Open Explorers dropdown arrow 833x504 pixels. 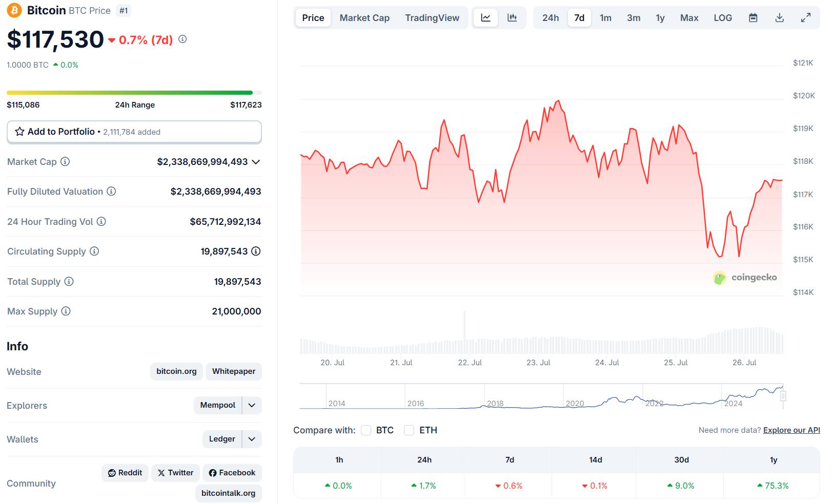point(252,405)
